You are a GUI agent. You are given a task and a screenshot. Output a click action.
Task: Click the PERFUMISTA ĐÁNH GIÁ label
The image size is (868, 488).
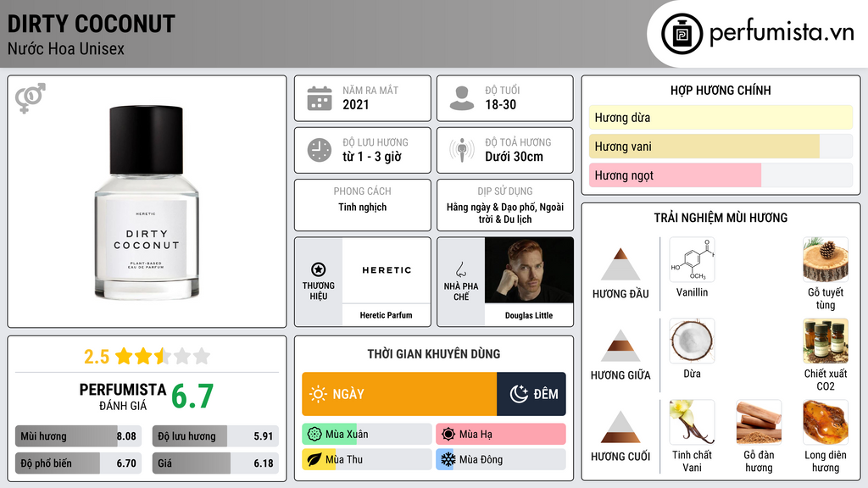click(122, 396)
